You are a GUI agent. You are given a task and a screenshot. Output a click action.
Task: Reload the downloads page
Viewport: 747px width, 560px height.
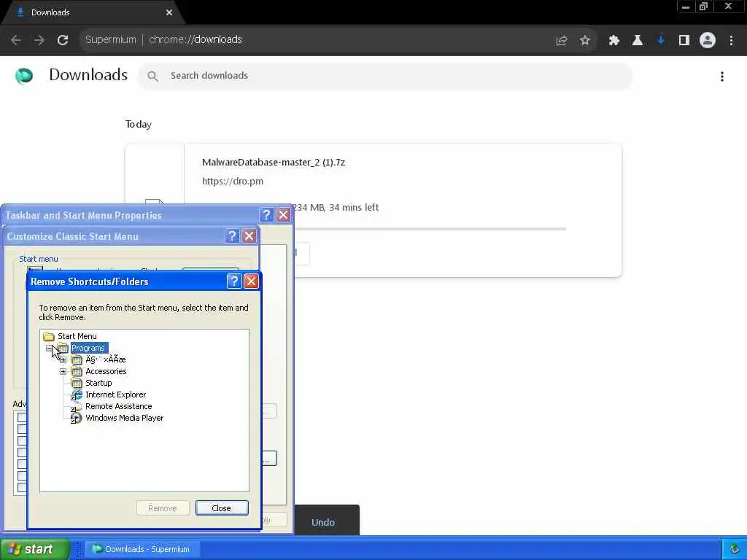point(63,40)
